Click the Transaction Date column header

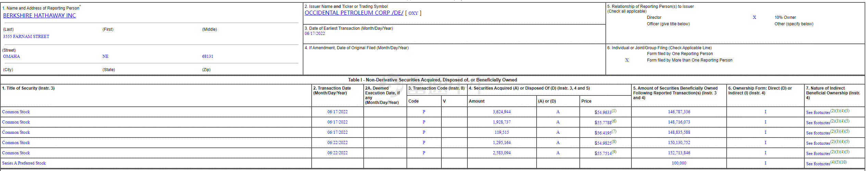tap(332, 91)
